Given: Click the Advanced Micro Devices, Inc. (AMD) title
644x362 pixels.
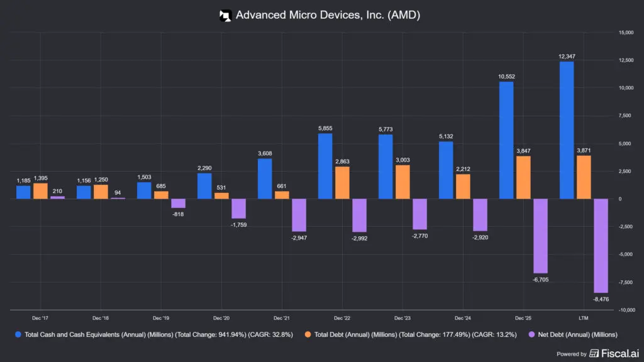Looking at the screenshot, I should (328, 15).
